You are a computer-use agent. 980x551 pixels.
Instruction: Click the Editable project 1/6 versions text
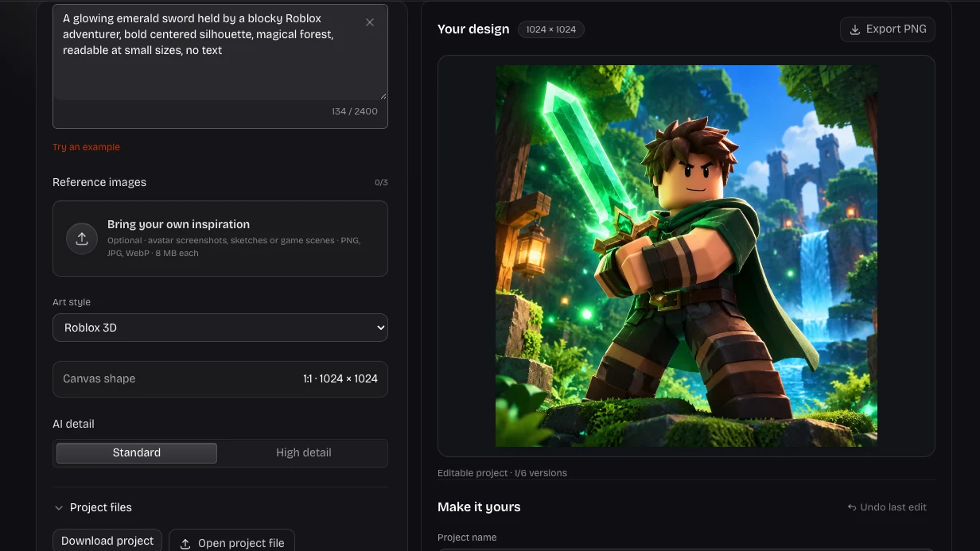coord(502,473)
